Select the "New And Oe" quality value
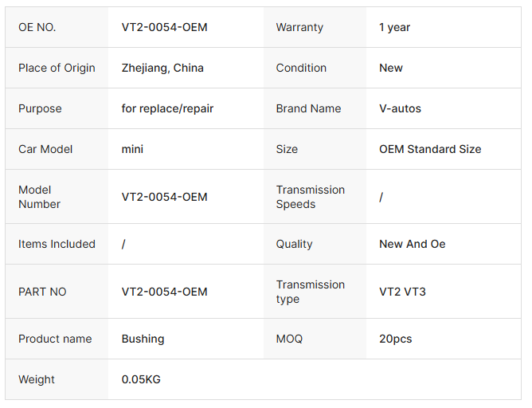The image size is (532, 408). [x=413, y=244]
